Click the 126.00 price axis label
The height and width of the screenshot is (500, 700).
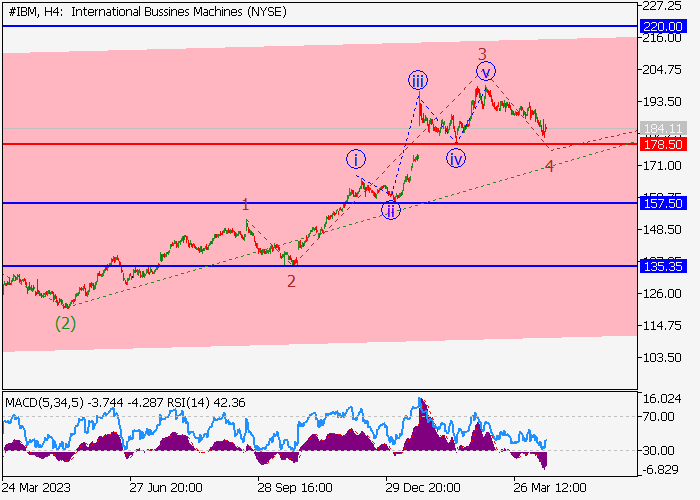click(662, 294)
